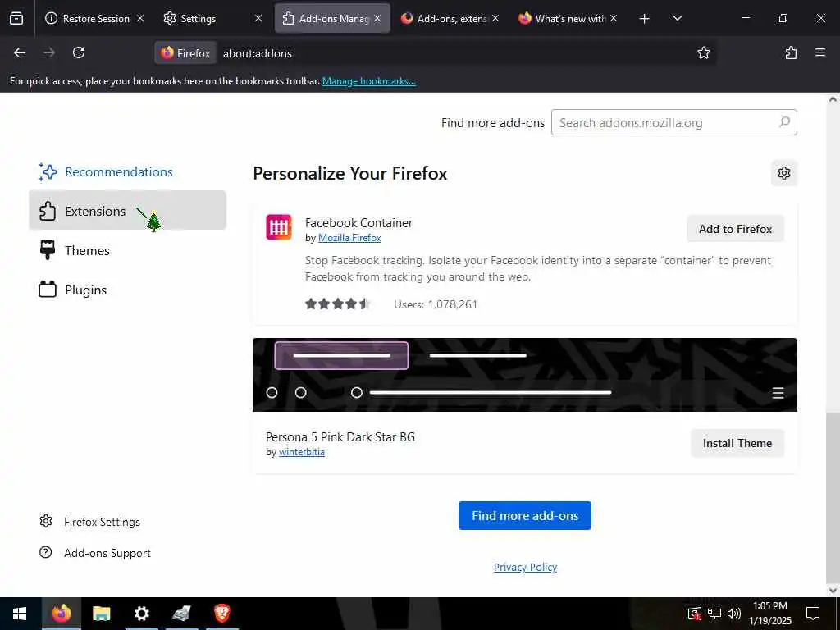Click the Manage bookmarks link
This screenshot has height=630, width=840.
[368, 81]
